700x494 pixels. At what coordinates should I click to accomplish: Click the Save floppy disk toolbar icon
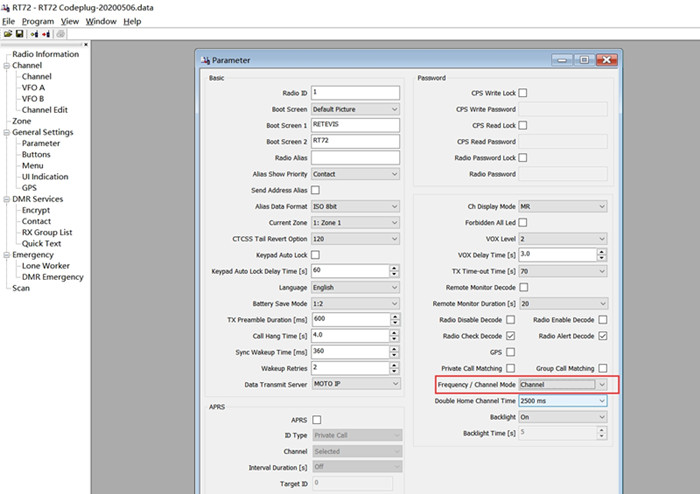point(20,33)
